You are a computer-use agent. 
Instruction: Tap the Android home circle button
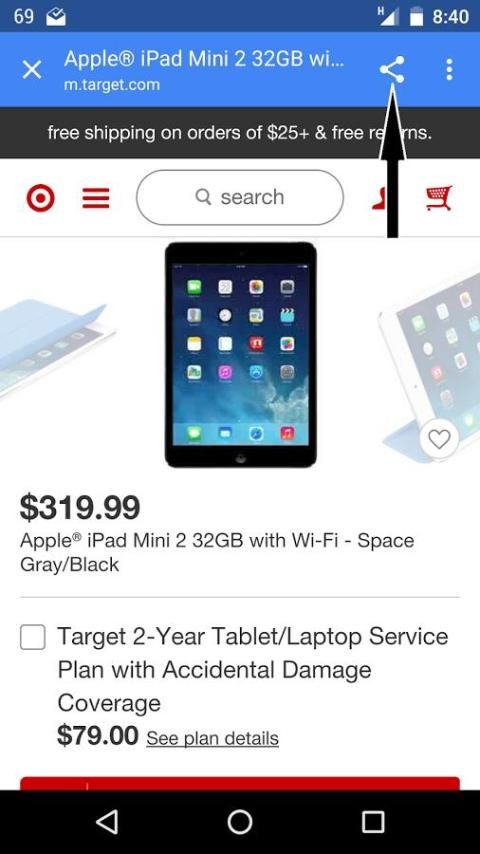(240, 821)
